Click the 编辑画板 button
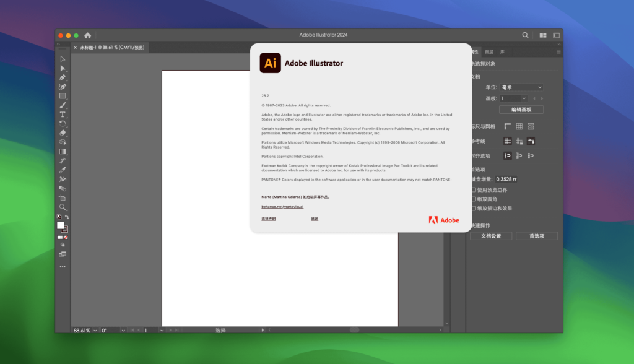The width and height of the screenshot is (634, 364). [x=520, y=109]
